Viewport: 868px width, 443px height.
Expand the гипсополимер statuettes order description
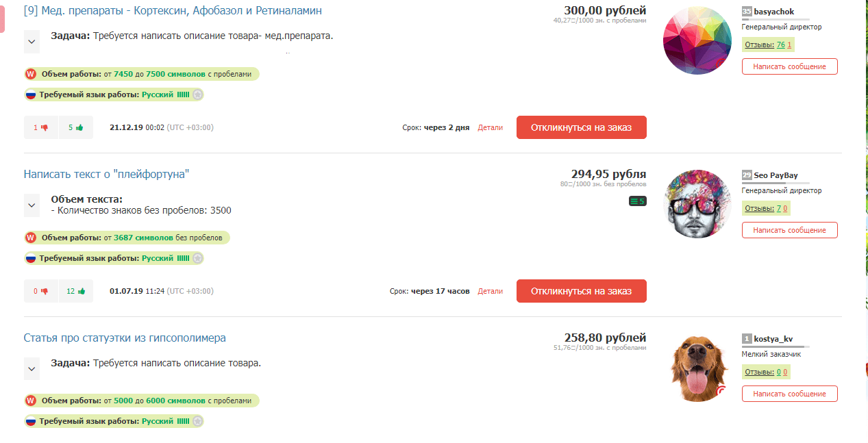point(32,368)
